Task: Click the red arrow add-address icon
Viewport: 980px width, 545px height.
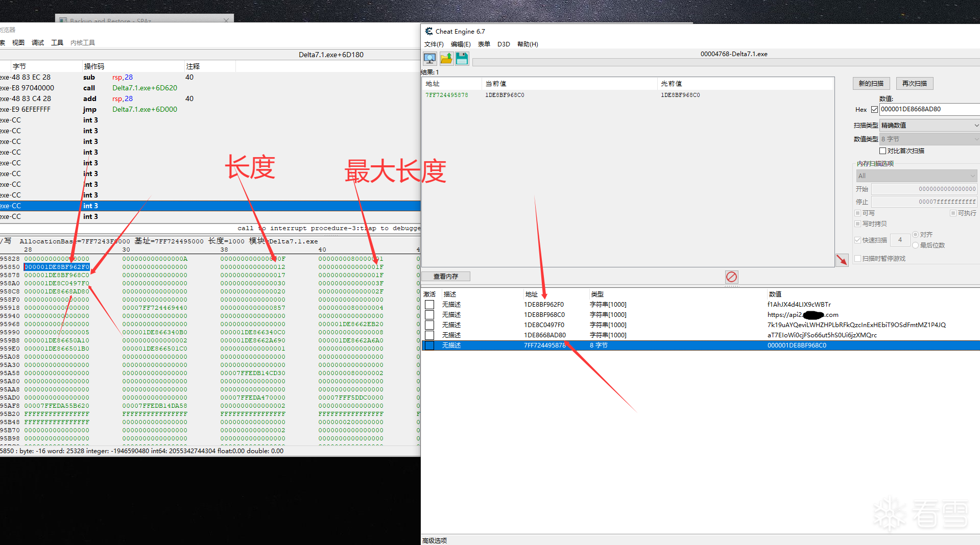Action: click(x=842, y=260)
